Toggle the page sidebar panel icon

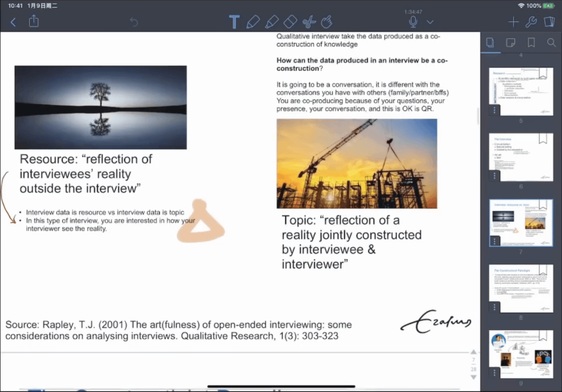coord(549,22)
